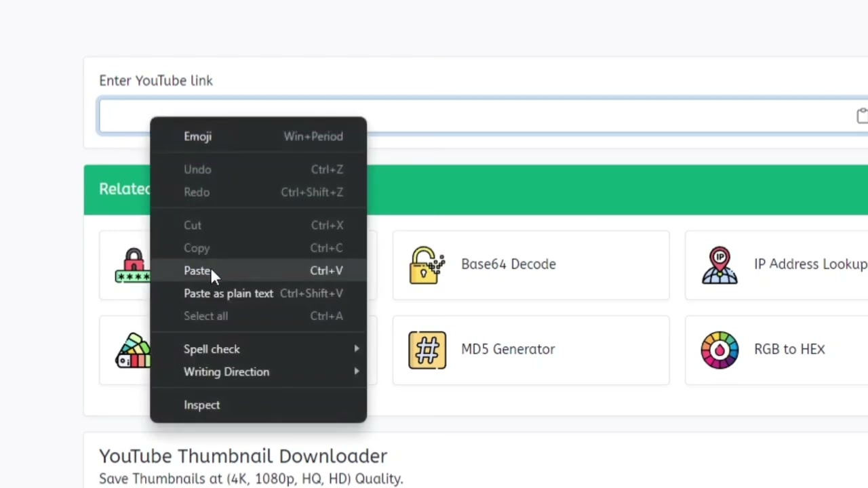Screen dimensions: 868x488
Task: Click the disabled Select all entry
Action: [258, 316]
